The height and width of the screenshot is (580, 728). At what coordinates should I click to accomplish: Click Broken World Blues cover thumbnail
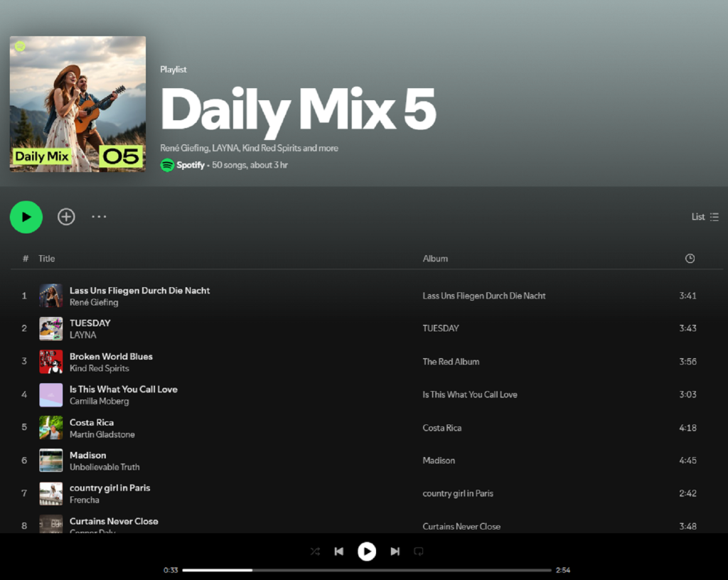tap(51, 362)
